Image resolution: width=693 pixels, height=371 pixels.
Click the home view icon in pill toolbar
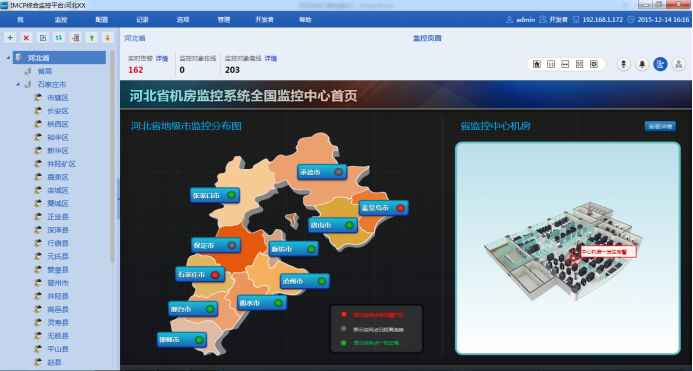click(537, 64)
